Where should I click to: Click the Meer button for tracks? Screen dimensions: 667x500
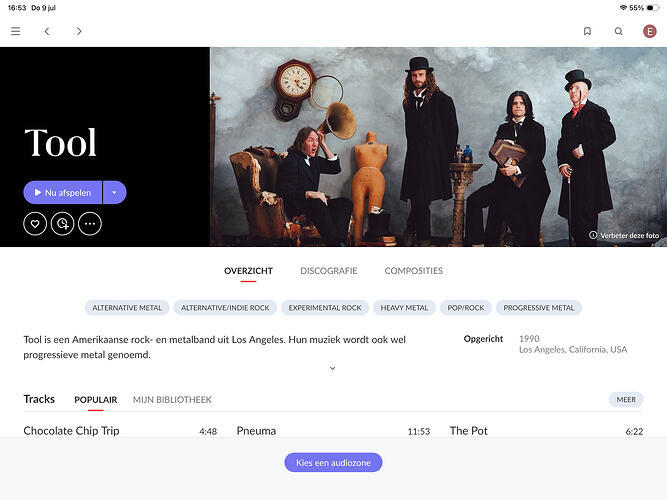[x=626, y=400]
